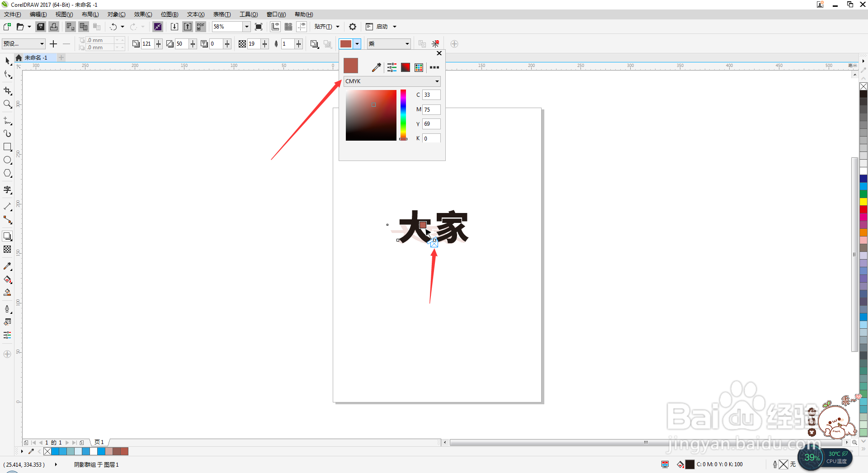Switch to color sliders view in popup
This screenshot has height=473, width=868.
tap(392, 67)
